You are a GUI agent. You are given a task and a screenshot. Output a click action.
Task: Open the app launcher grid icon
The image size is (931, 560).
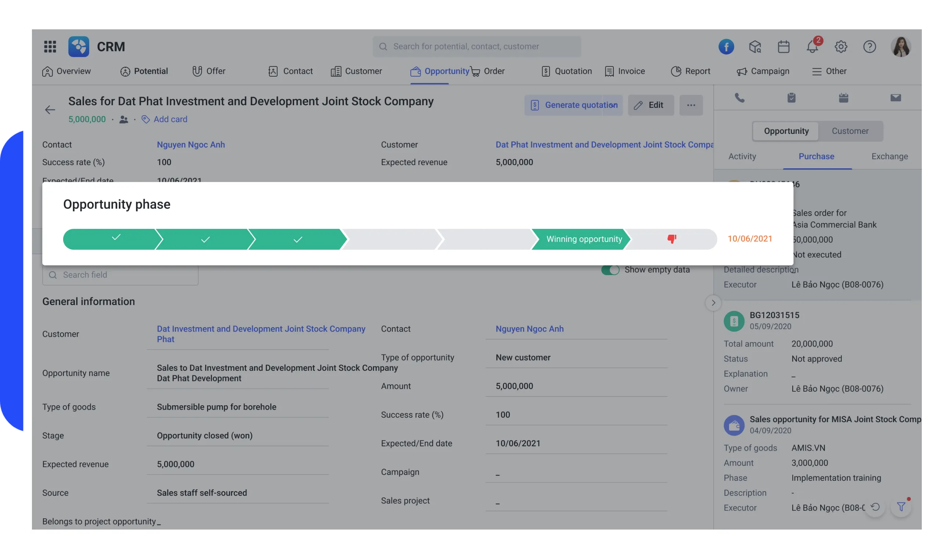50,47
